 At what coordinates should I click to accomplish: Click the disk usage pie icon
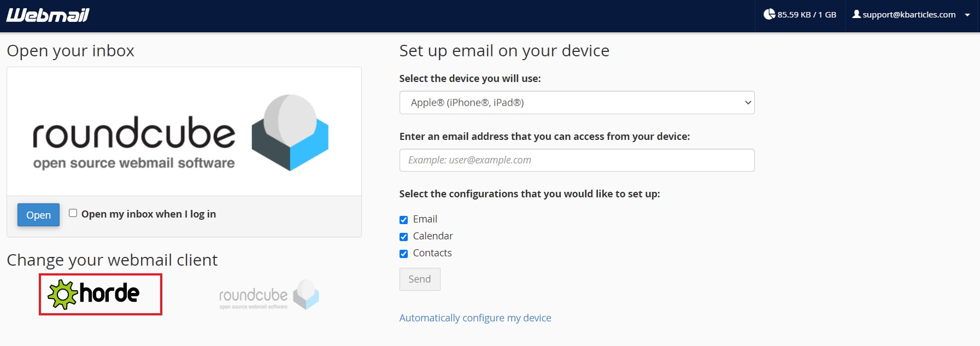[x=769, y=14]
